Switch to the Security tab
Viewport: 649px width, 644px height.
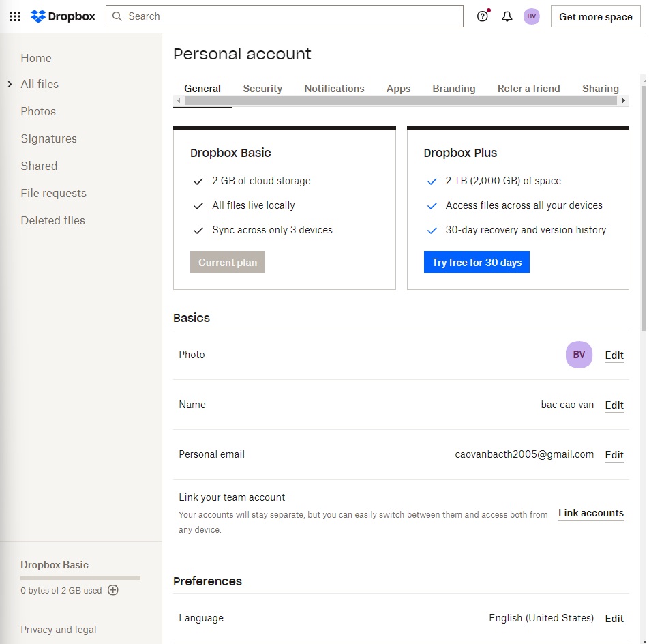click(x=262, y=89)
